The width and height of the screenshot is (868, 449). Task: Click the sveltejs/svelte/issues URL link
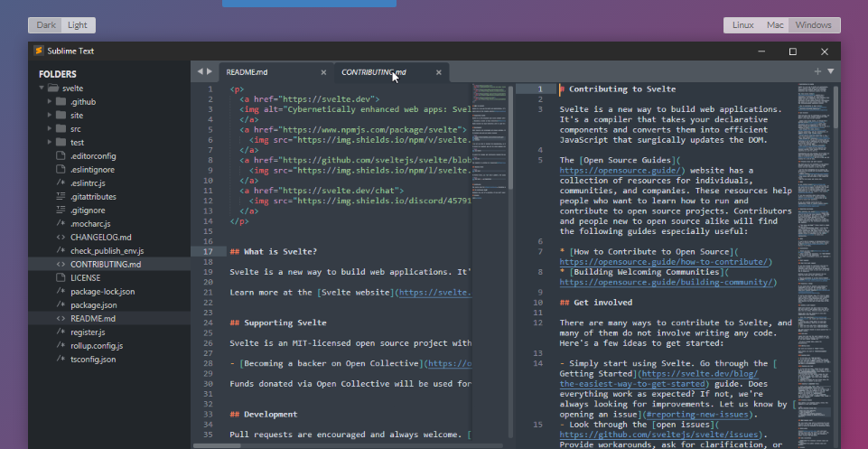660,435
